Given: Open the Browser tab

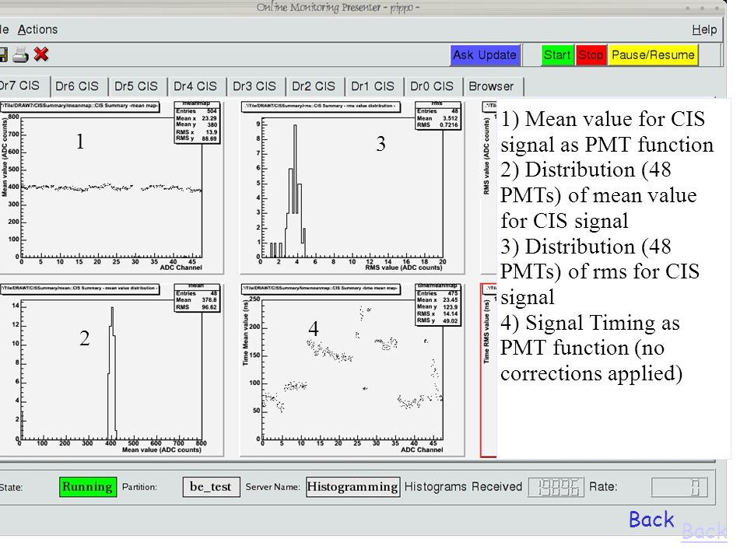Looking at the screenshot, I should tap(492, 86).
